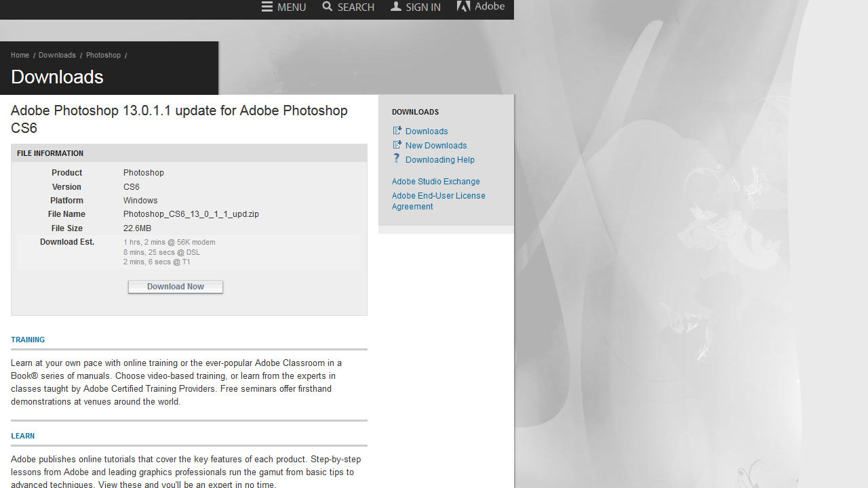Click the File Name label

point(66,214)
